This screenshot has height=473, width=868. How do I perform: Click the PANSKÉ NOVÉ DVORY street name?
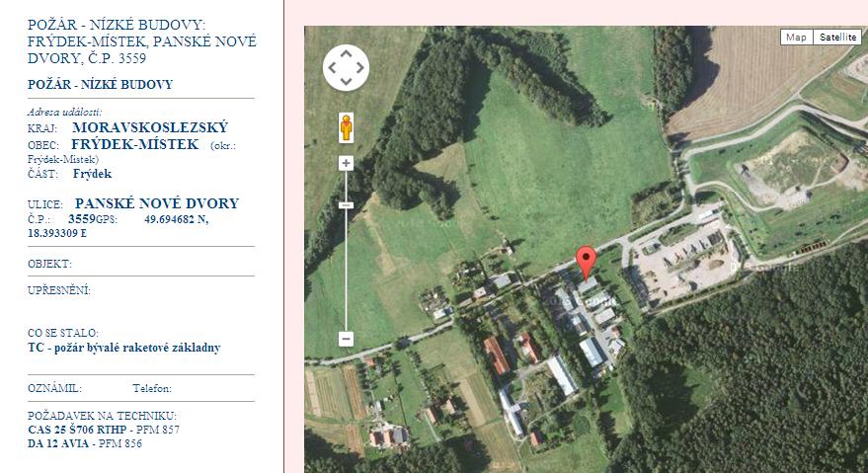pos(157,203)
